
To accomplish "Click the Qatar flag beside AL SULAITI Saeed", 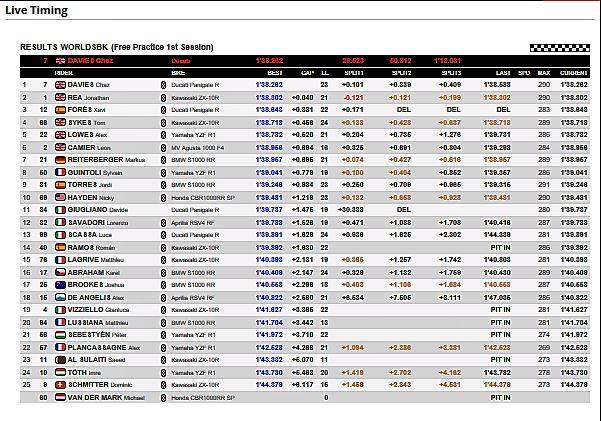I will tap(60, 360).
